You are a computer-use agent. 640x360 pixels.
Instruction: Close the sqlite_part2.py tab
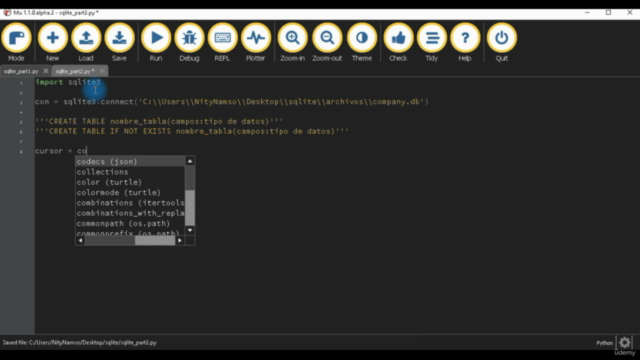tap(102, 71)
